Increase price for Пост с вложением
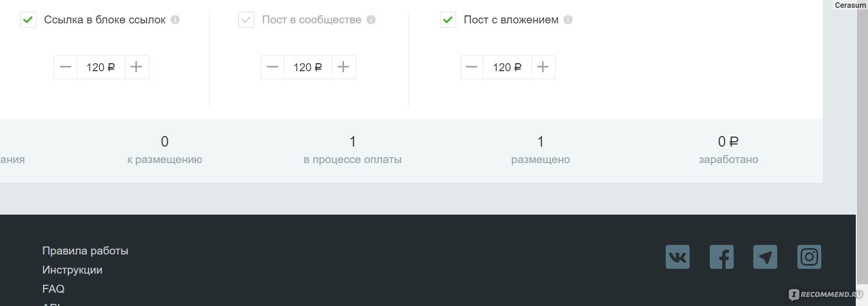Screen dimensions: 868x306 [x=543, y=67]
